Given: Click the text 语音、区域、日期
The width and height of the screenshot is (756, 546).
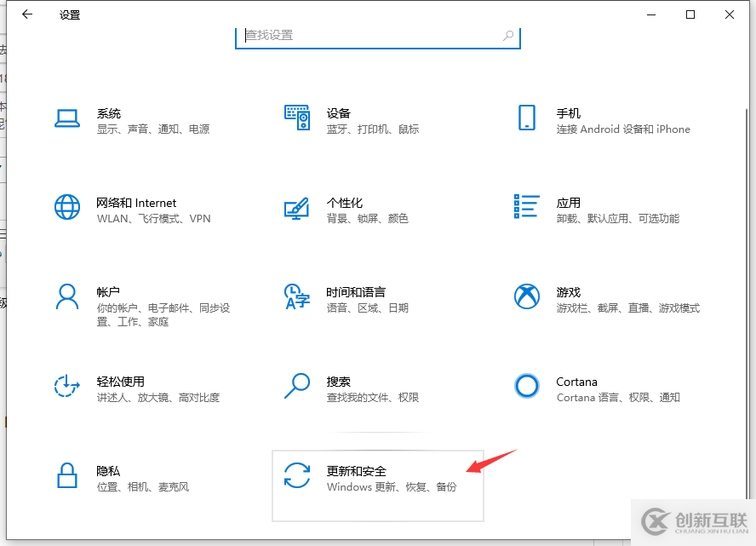Looking at the screenshot, I should pyautogui.click(x=368, y=308).
